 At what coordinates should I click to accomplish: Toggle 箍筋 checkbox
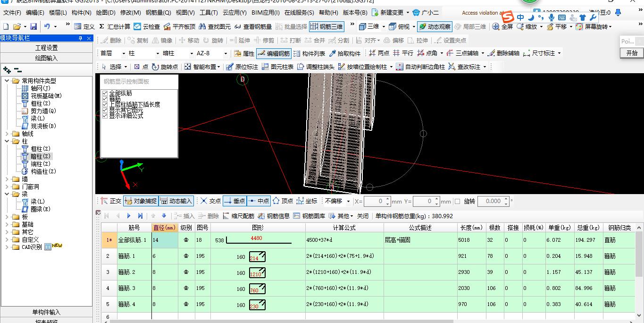pyautogui.click(x=105, y=99)
